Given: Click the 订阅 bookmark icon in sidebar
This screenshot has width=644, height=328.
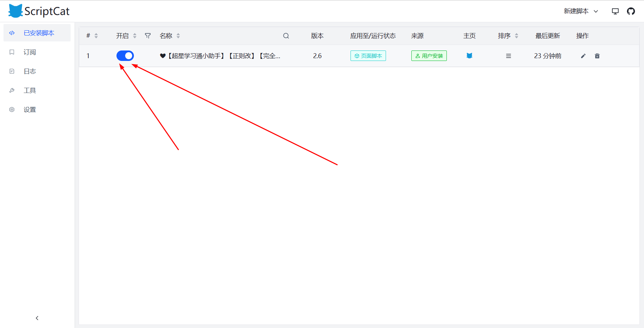Looking at the screenshot, I should pyautogui.click(x=12, y=52).
